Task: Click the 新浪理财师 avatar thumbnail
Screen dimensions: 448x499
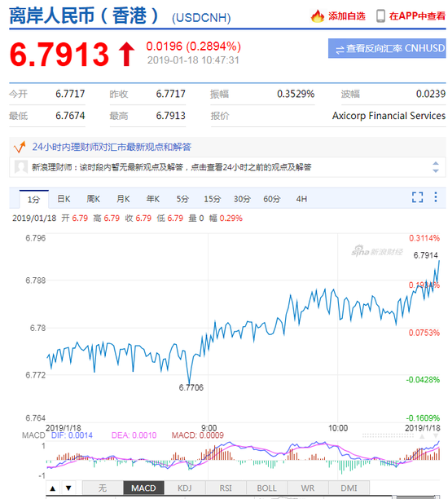Action: click(21, 167)
